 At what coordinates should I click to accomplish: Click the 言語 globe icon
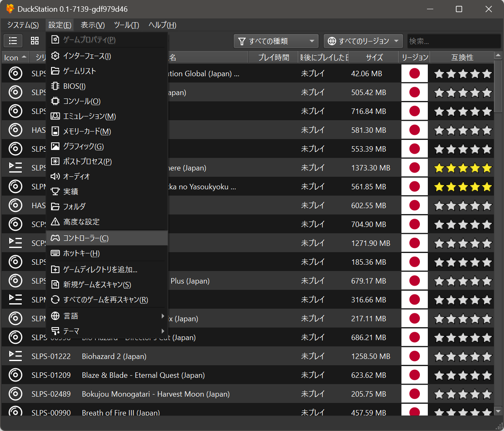point(55,316)
